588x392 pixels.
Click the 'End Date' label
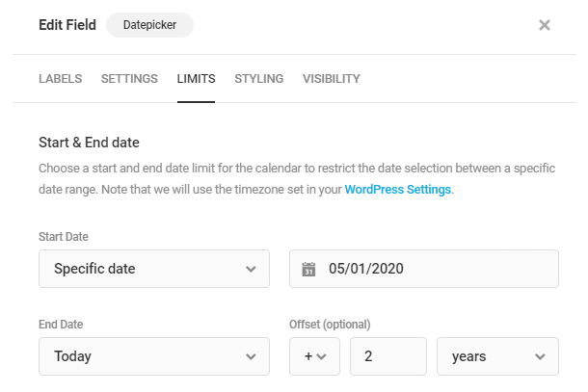tap(61, 325)
